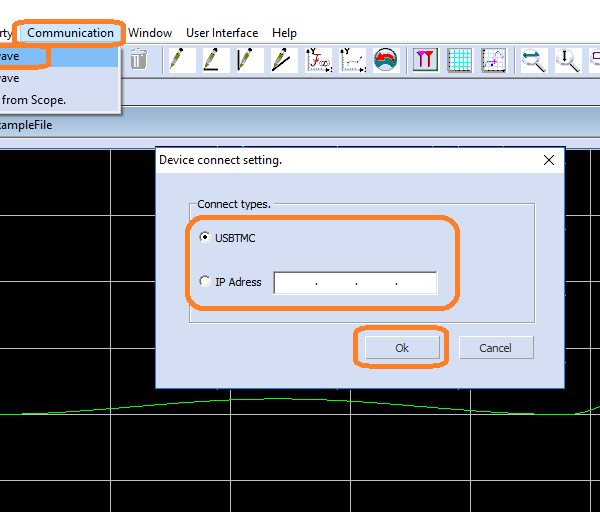The image size is (600, 512).
Task: Click the graph chart icon beside grid icon
Action: click(x=493, y=60)
